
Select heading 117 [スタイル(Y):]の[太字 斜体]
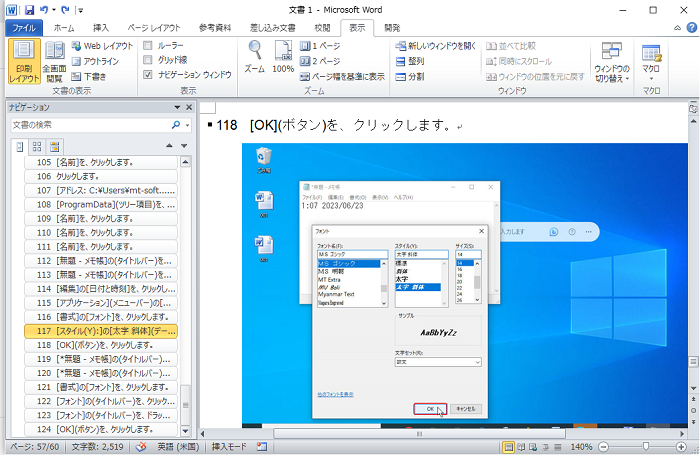pyautogui.click(x=101, y=331)
